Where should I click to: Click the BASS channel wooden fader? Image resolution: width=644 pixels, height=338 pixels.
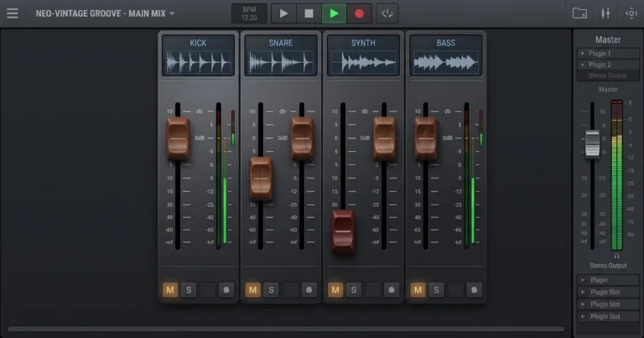pos(425,138)
